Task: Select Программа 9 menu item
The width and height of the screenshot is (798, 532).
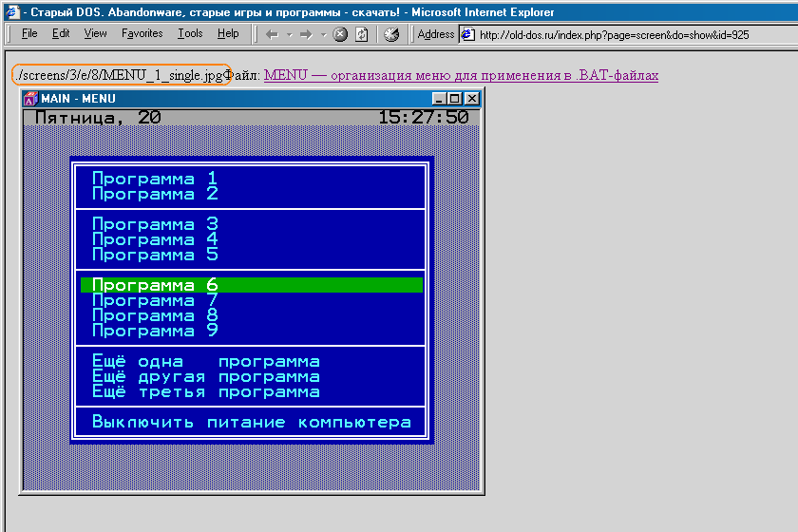Action: point(155,331)
